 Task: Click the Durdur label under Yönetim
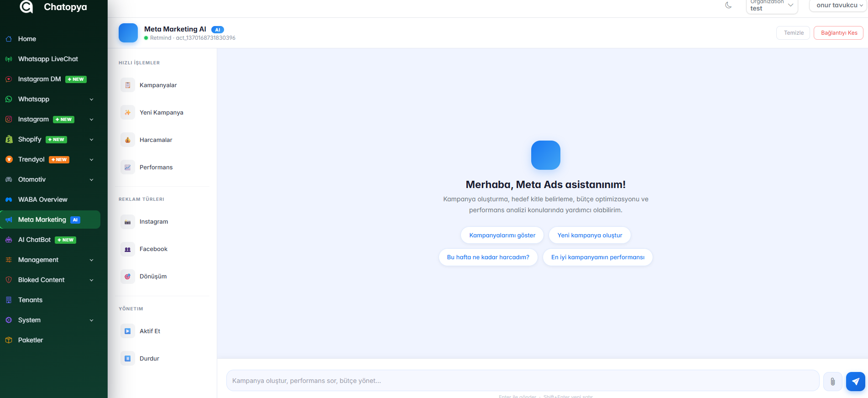point(149,359)
